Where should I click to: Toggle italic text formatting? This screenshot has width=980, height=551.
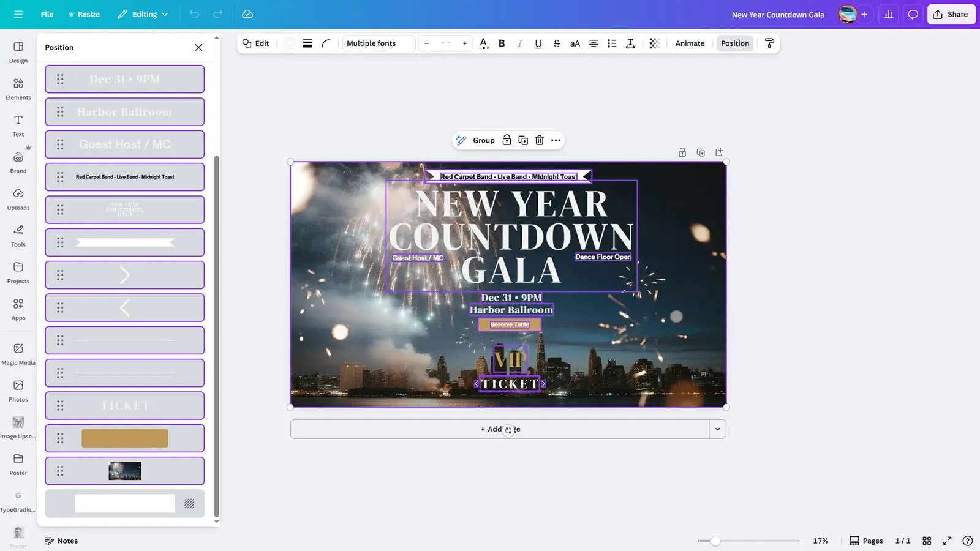(x=520, y=43)
